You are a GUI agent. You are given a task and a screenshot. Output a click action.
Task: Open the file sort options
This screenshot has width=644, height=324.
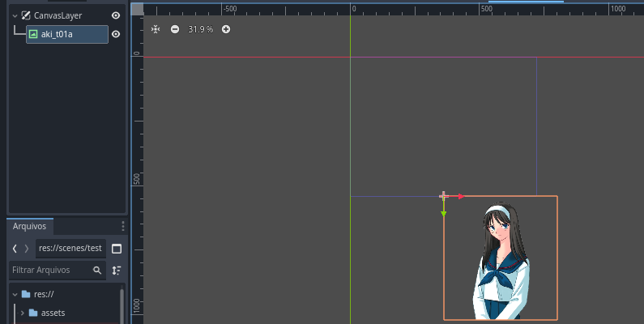[x=117, y=270]
